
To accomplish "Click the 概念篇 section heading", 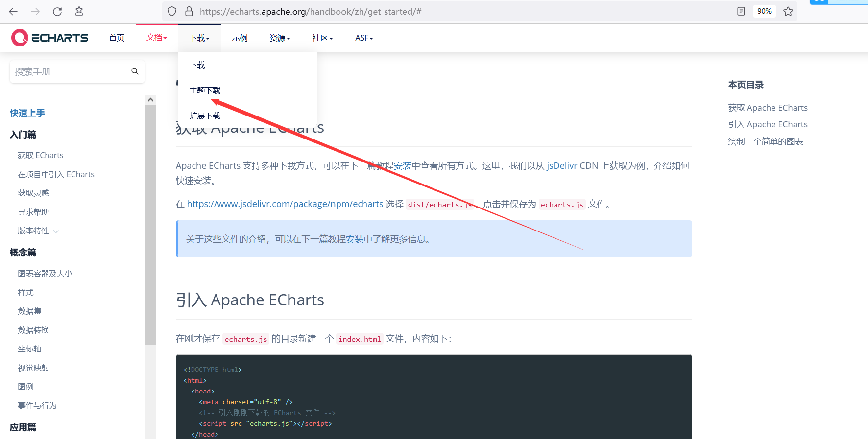I will click(23, 253).
